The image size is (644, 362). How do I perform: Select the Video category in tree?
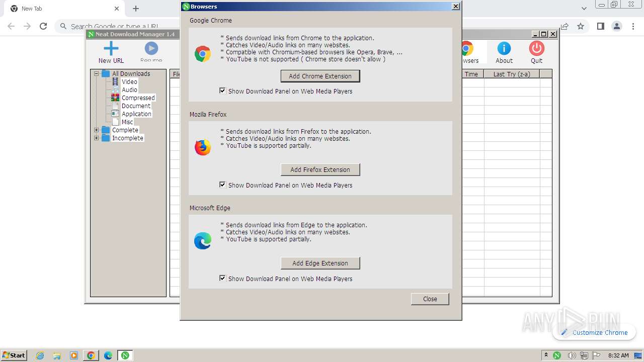pyautogui.click(x=129, y=81)
